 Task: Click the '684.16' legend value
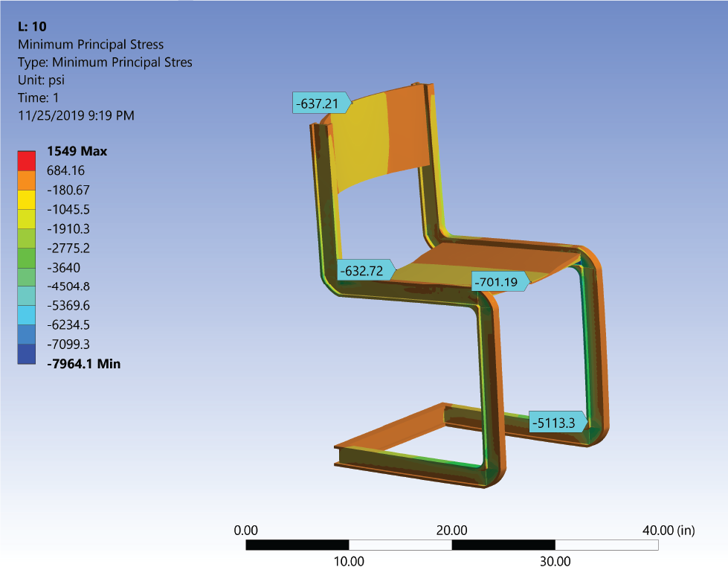(65, 170)
